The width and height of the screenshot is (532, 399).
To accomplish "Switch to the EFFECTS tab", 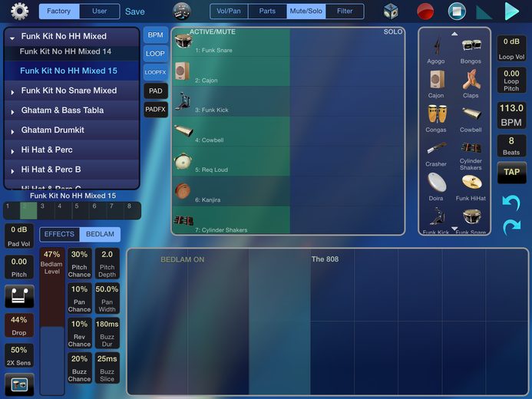I will point(59,234).
